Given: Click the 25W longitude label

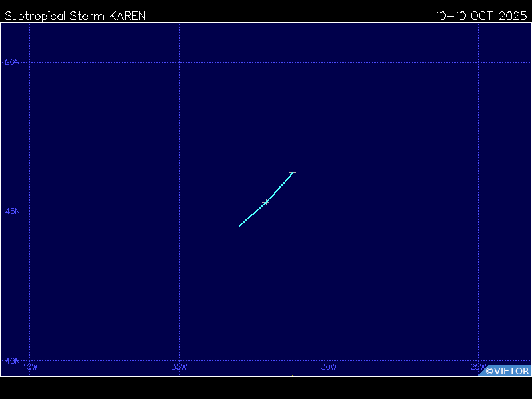Looking at the screenshot, I should (478, 367).
